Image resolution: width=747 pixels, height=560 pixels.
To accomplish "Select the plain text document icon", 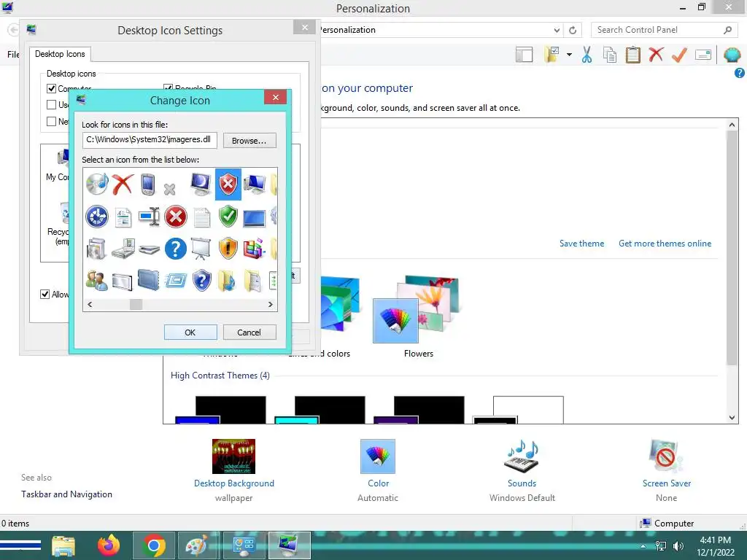I will pyautogui.click(x=201, y=217).
